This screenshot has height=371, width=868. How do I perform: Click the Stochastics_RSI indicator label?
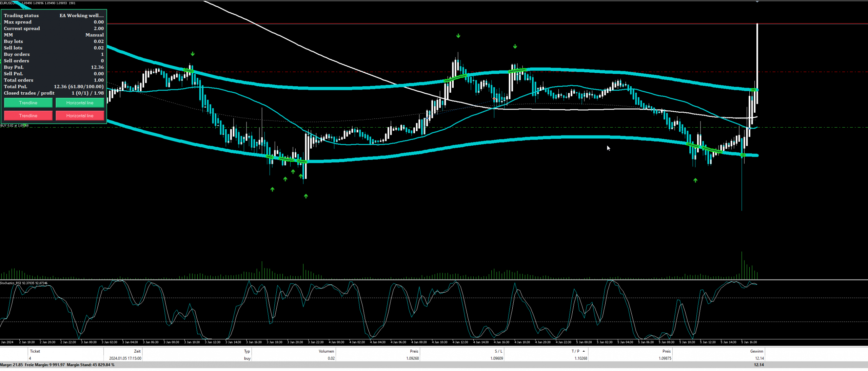coord(24,283)
